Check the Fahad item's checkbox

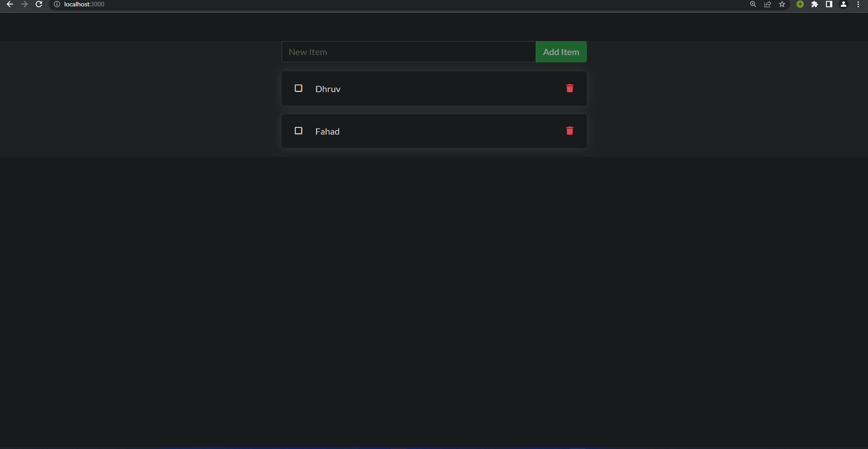tap(298, 131)
